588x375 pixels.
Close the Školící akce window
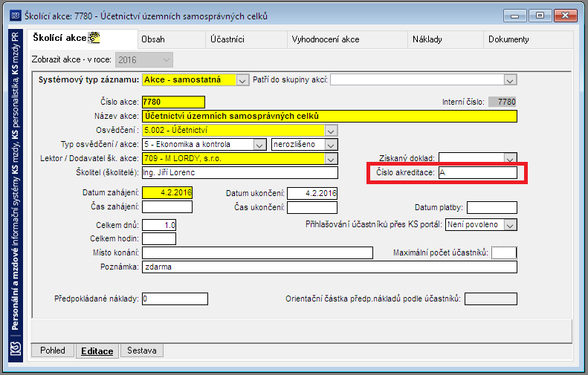coord(566,16)
